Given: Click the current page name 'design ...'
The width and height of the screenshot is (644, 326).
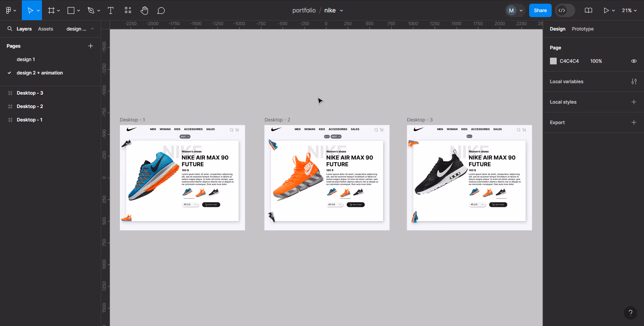Looking at the screenshot, I should [76, 29].
